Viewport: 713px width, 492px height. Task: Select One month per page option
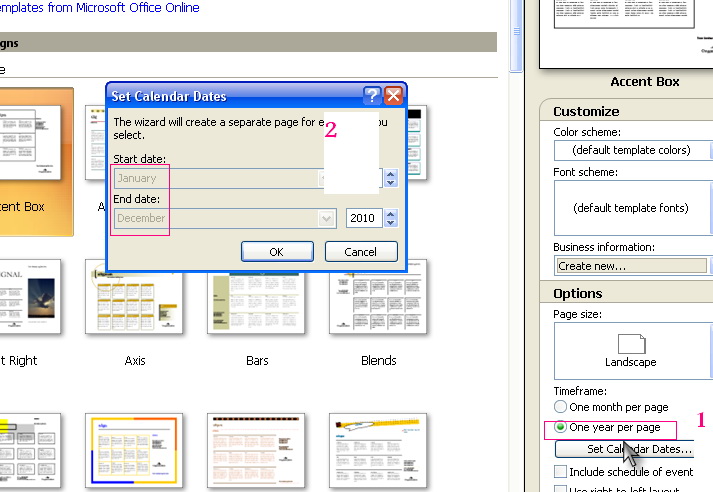point(560,407)
